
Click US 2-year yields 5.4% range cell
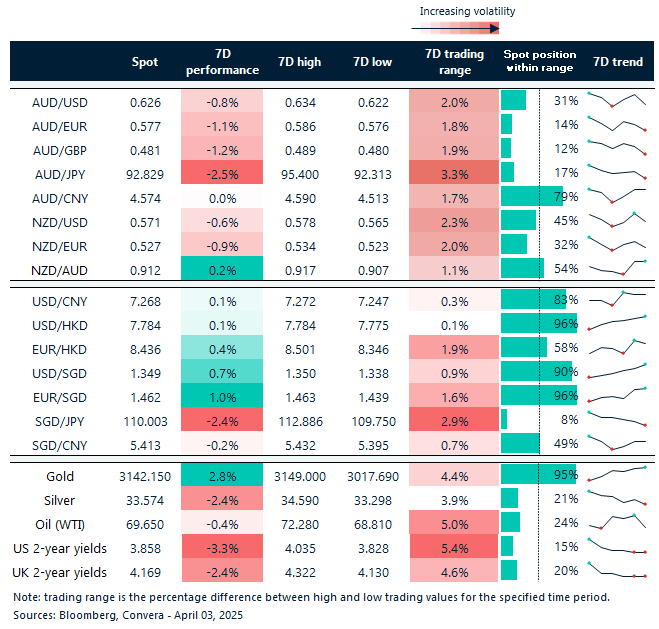[454, 549]
